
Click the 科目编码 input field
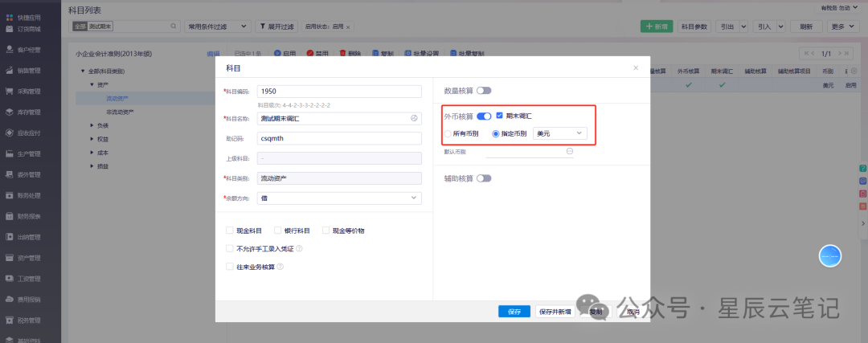pyautogui.click(x=339, y=92)
